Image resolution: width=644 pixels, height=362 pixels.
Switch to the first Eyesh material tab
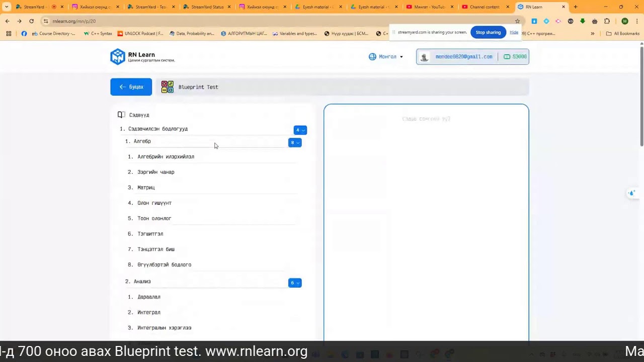(x=317, y=7)
